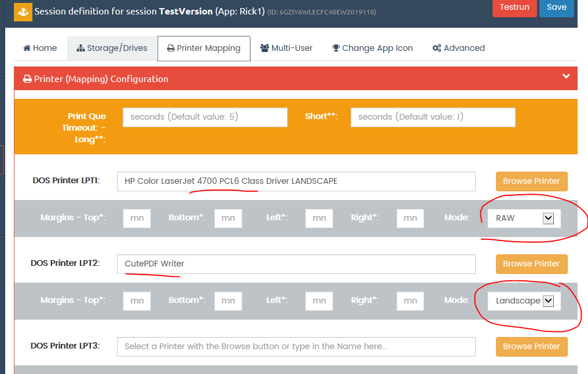
Task: Click the Printer Mapping tab printer icon
Action: tap(171, 49)
